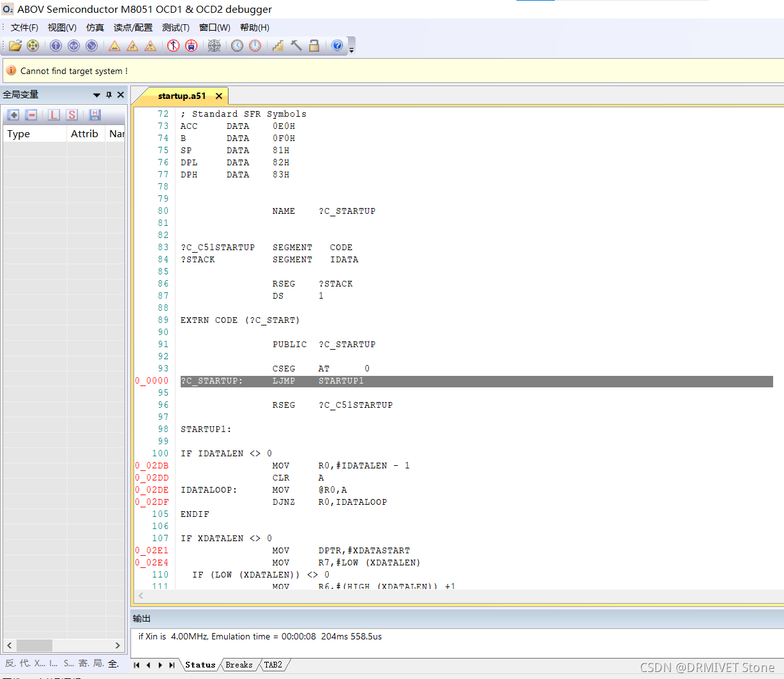Click left arrow of variable panel scrollbar
The image size is (784, 679).
tap(9, 645)
